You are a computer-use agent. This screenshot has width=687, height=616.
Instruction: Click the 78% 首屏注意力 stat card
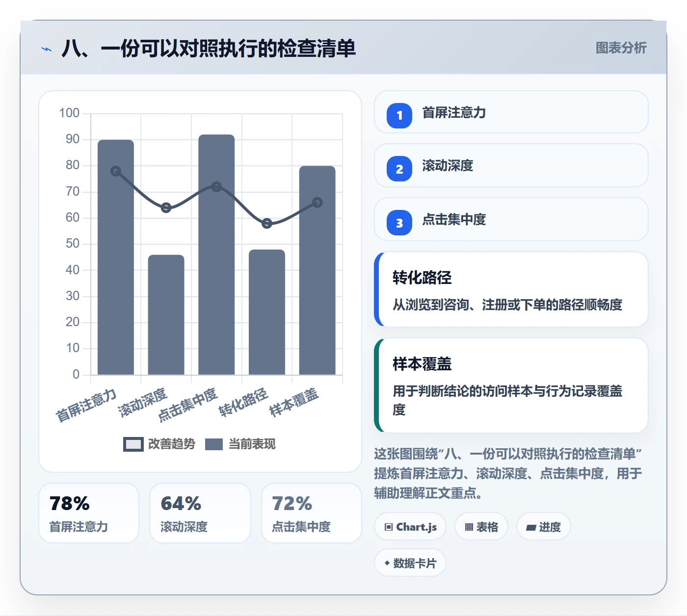point(89,513)
